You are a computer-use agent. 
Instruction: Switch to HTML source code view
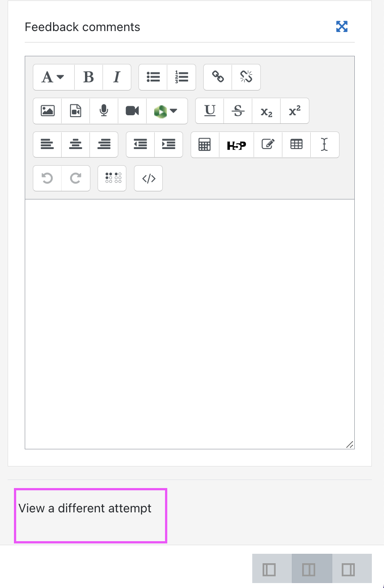point(148,178)
